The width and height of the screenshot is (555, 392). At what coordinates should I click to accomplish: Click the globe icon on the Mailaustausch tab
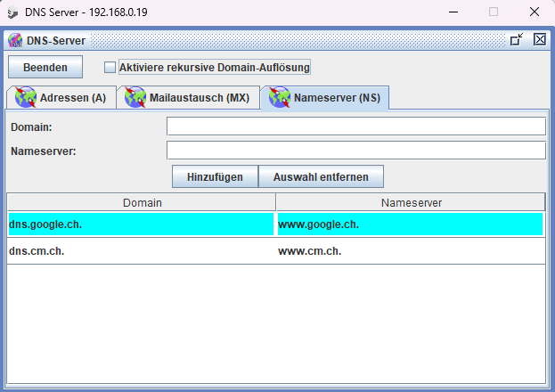coord(135,97)
